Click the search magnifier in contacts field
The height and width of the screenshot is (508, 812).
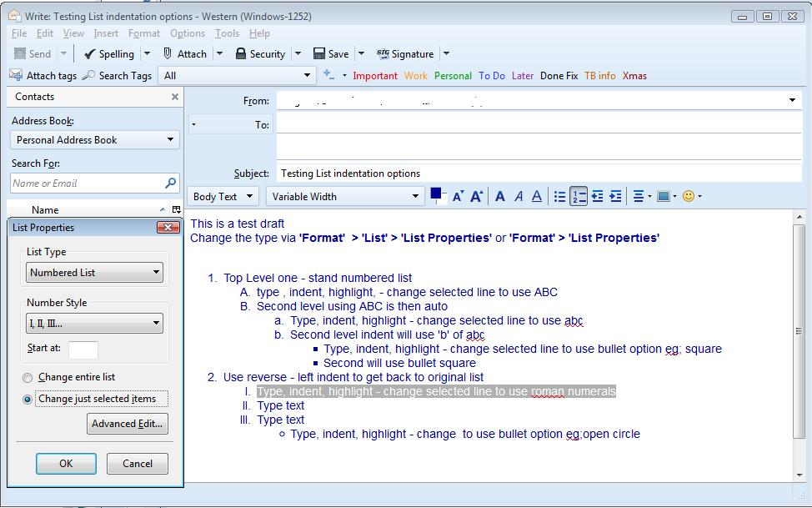coord(170,183)
